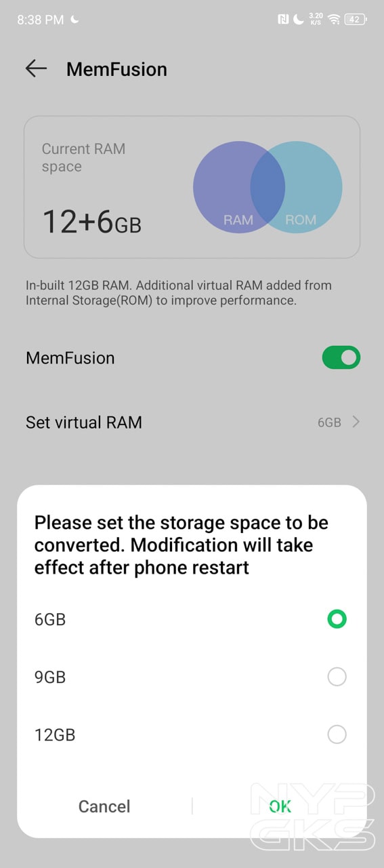Confirm with the OK button
This screenshot has height=868, width=384.
(280, 806)
